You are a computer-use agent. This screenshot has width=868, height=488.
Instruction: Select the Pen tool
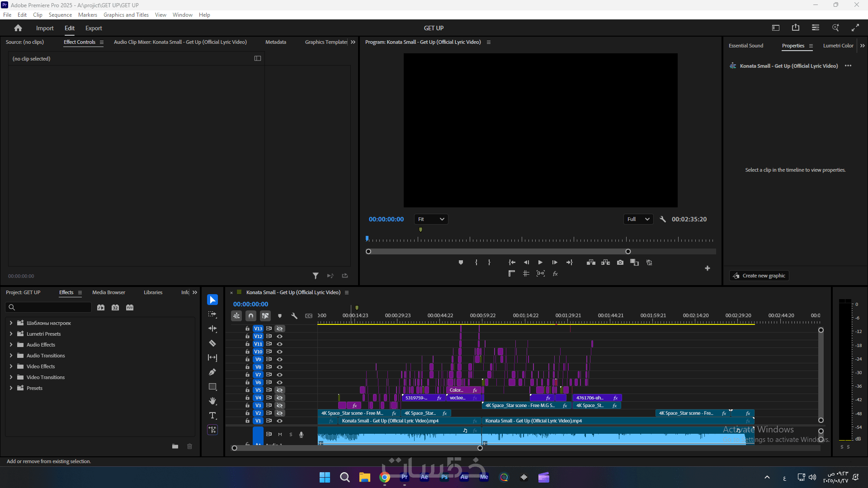(212, 372)
